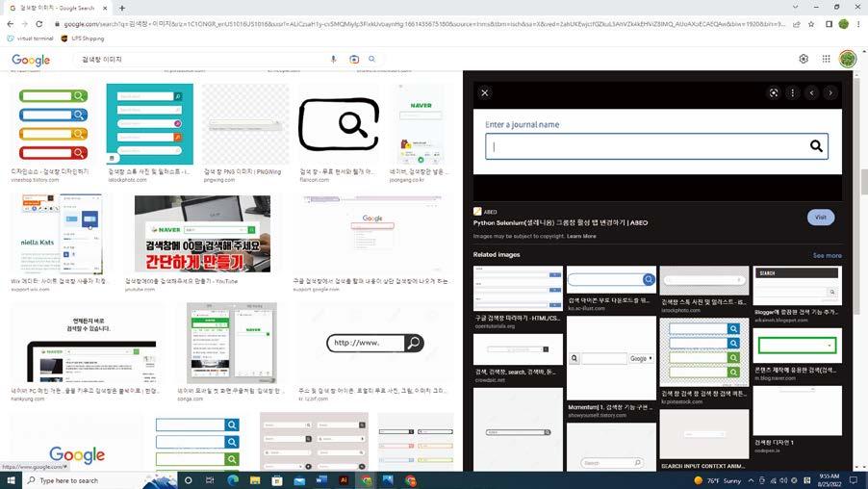Open the Google apps grid
The width and height of the screenshot is (868, 489).
click(826, 59)
